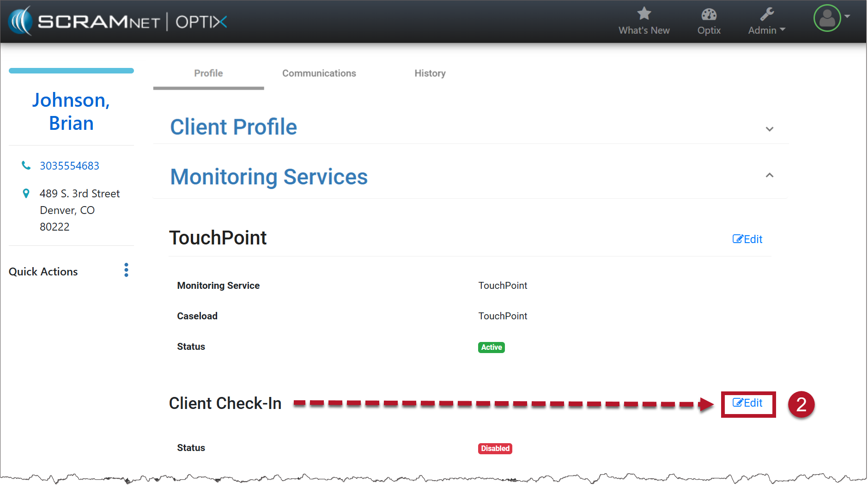
Task: Click phone number 3035554683
Action: [x=69, y=165]
